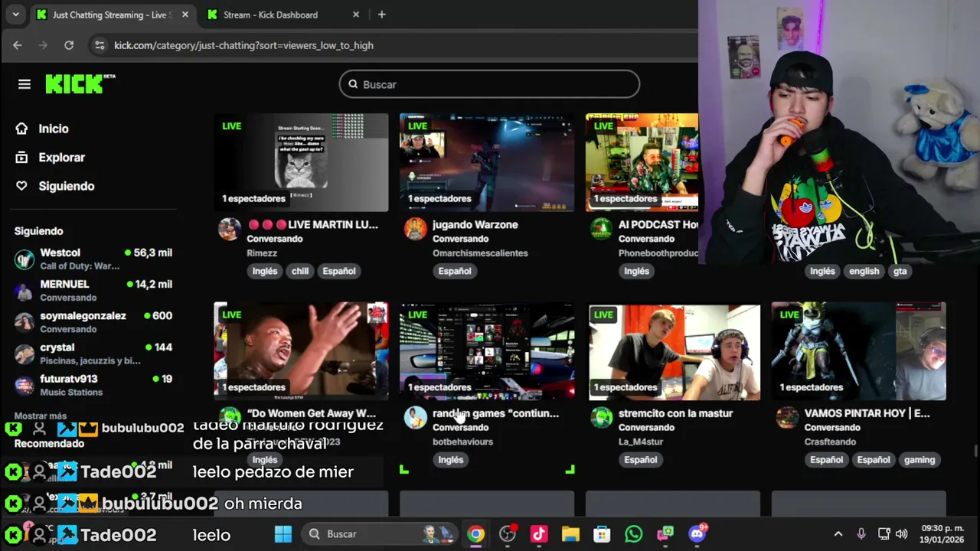Click the jugando Warzone stream title

tap(475, 225)
